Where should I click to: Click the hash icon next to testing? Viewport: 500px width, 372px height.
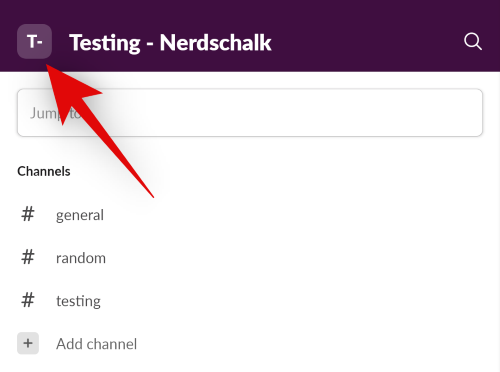point(28,300)
